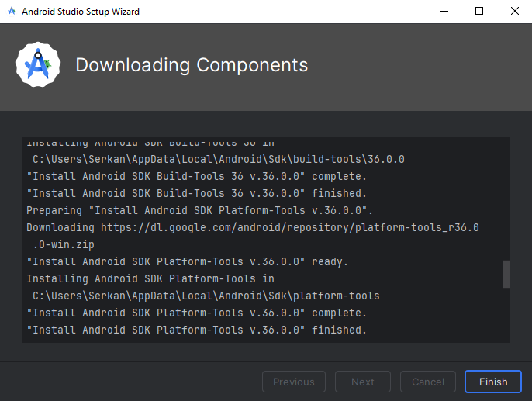Click the Preparing Platform-Tools log line
Screen dimensions: 532x401
pos(199,210)
